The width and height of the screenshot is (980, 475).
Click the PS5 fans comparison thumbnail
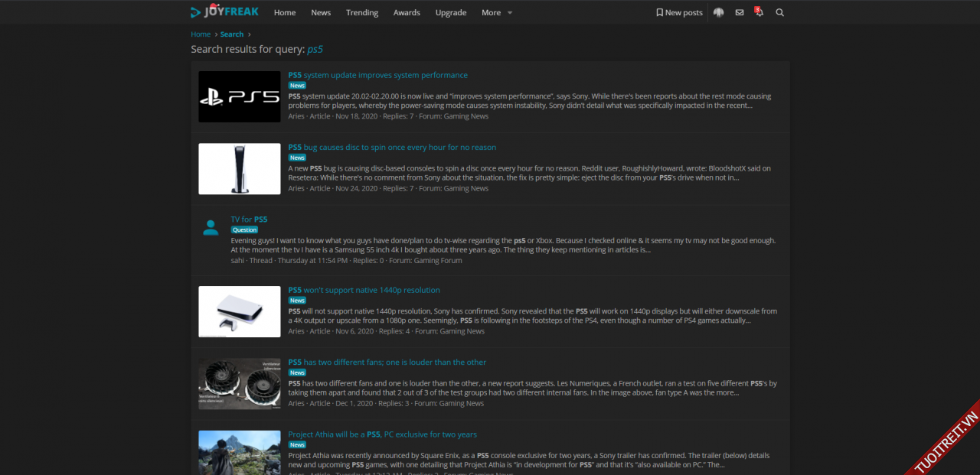240,384
